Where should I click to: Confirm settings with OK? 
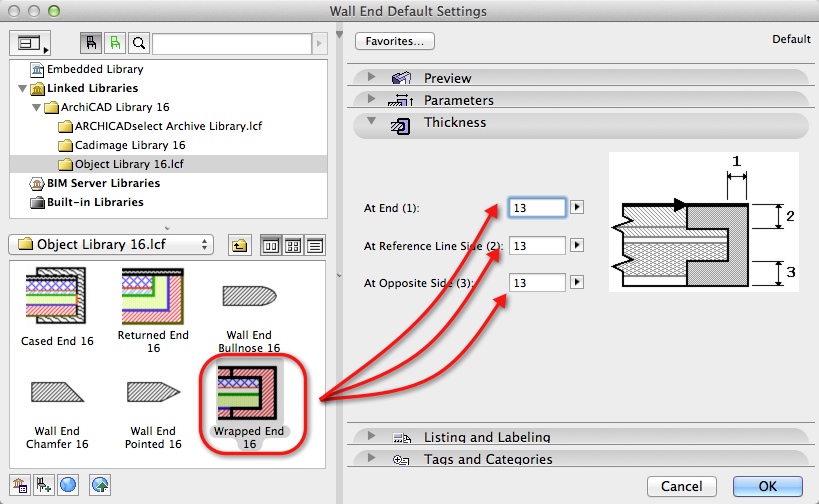(767, 486)
